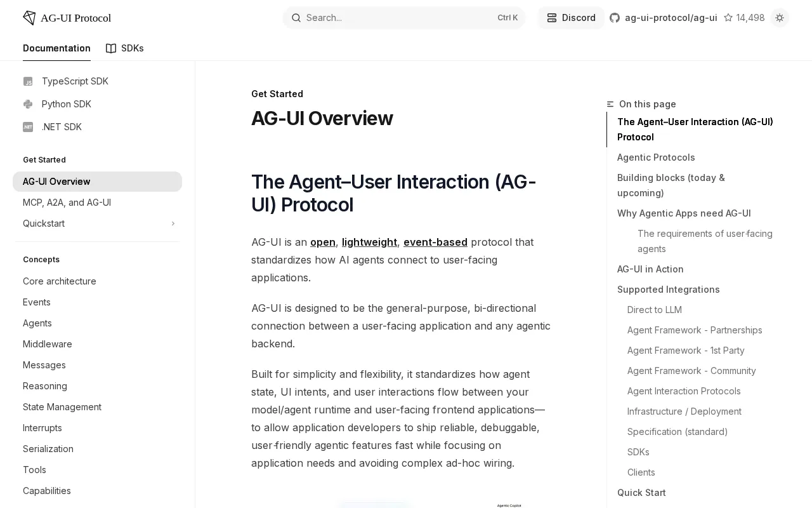
Task: Jump to Agent Framework - Community
Action: point(691,371)
